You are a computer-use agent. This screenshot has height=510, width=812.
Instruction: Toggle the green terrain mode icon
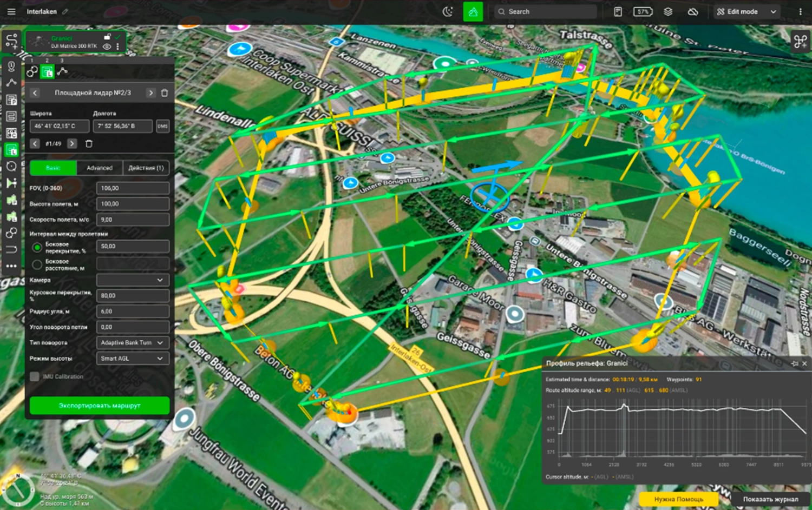[473, 11]
